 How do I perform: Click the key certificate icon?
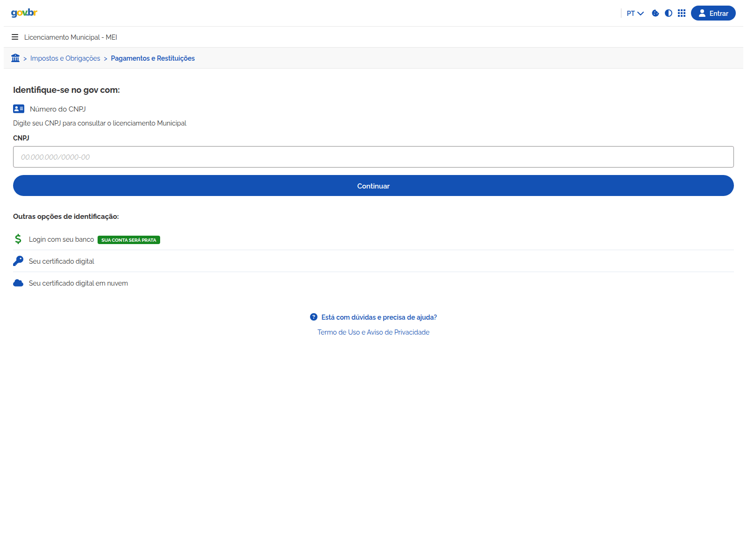pyautogui.click(x=18, y=261)
